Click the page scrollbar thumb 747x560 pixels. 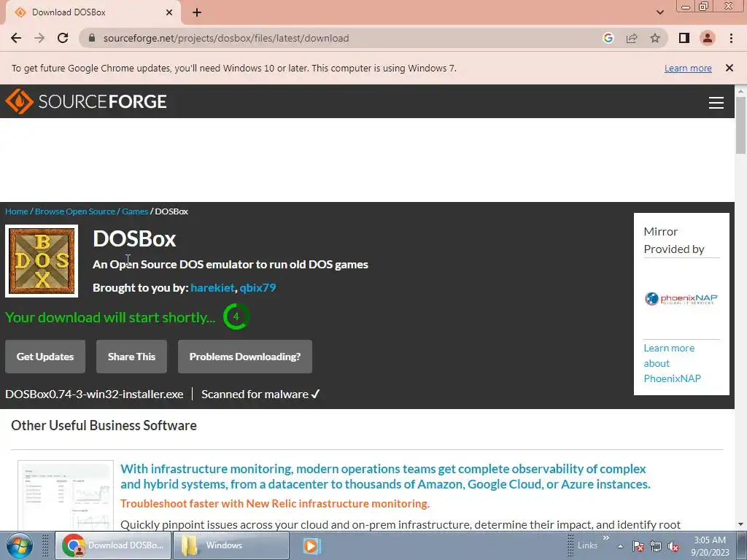(741, 125)
